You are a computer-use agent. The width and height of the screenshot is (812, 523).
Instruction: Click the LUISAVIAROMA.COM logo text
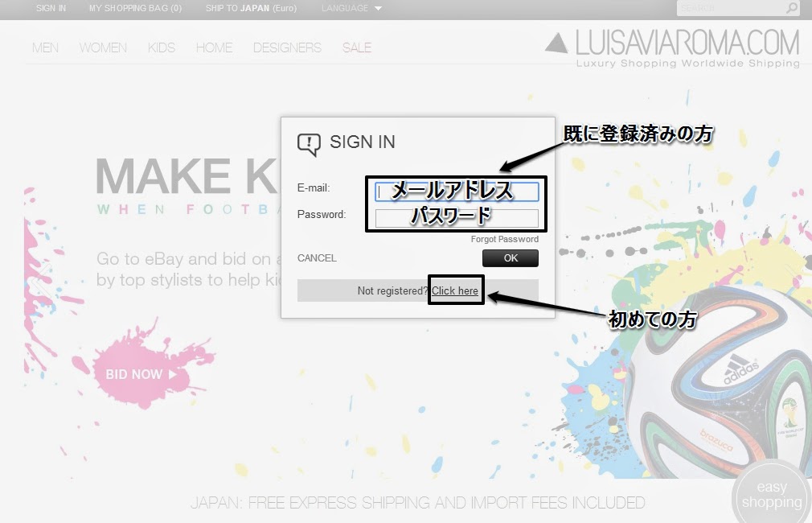(x=687, y=43)
